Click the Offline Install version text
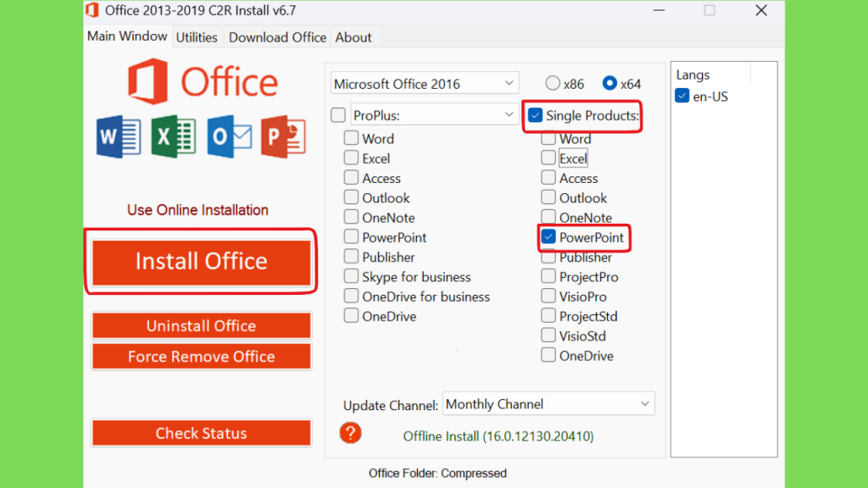Screen dimensions: 868x488 [498, 436]
